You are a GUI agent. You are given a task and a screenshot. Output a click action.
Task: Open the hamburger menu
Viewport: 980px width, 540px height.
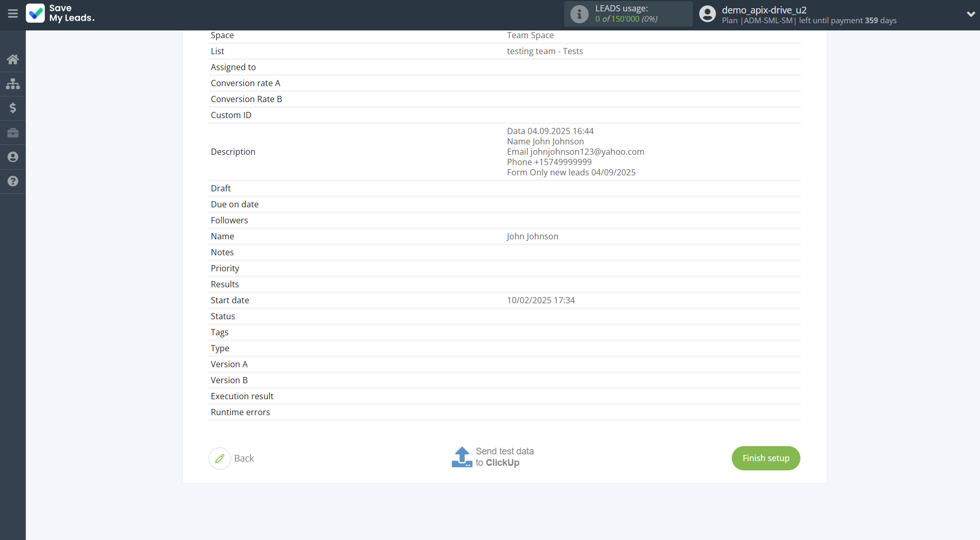[x=13, y=14]
